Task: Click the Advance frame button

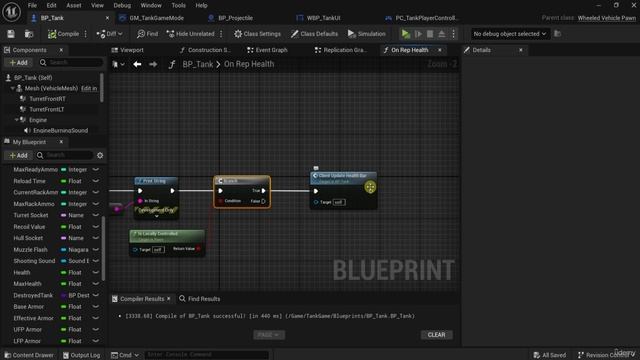Action: point(418,34)
